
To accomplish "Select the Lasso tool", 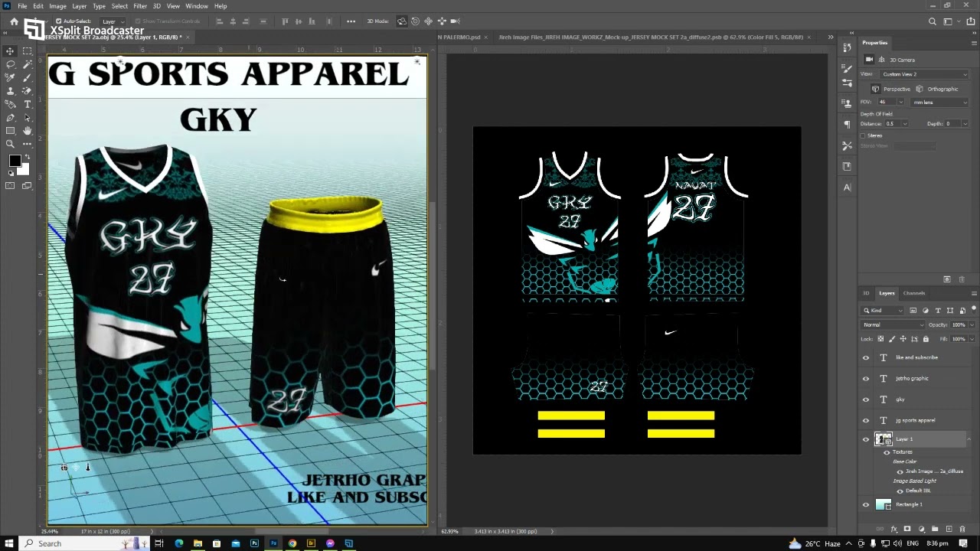I will click(x=11, y=64).
